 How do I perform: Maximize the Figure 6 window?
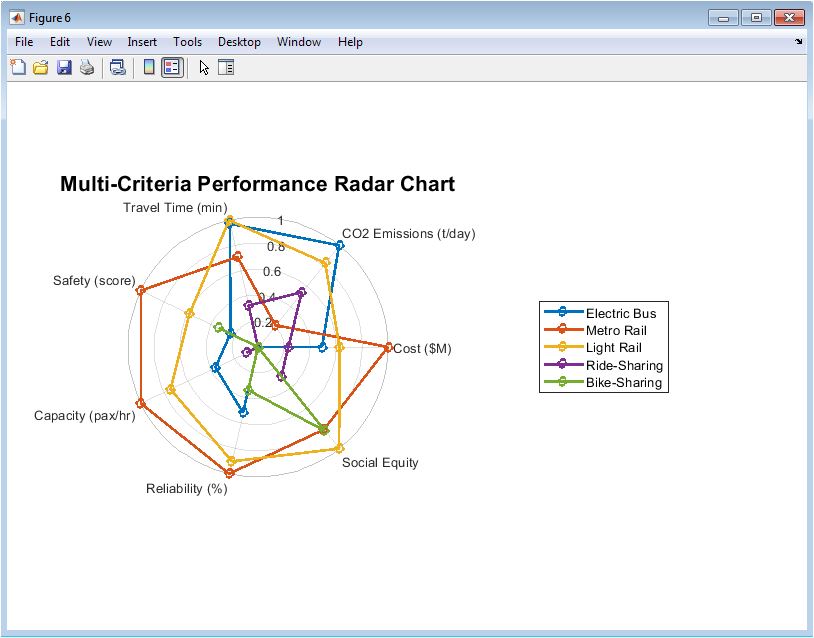point(756,18)
